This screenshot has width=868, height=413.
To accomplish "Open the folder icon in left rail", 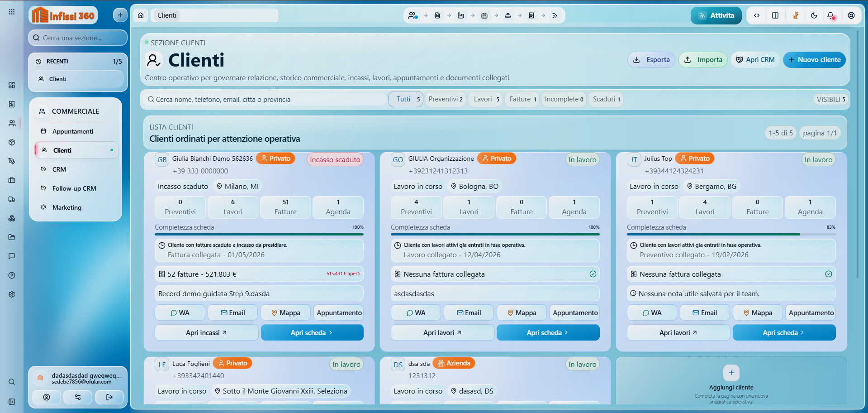I will coord(12,237).
